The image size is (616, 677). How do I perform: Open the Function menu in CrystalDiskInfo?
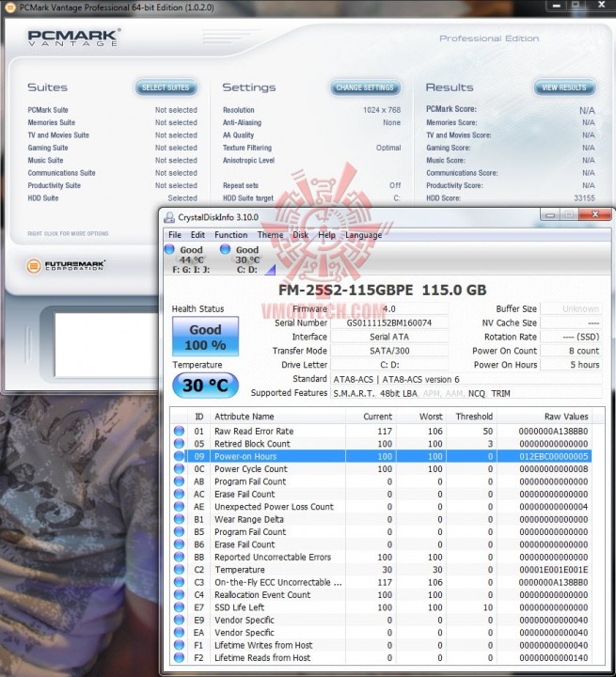click(231, 235)
